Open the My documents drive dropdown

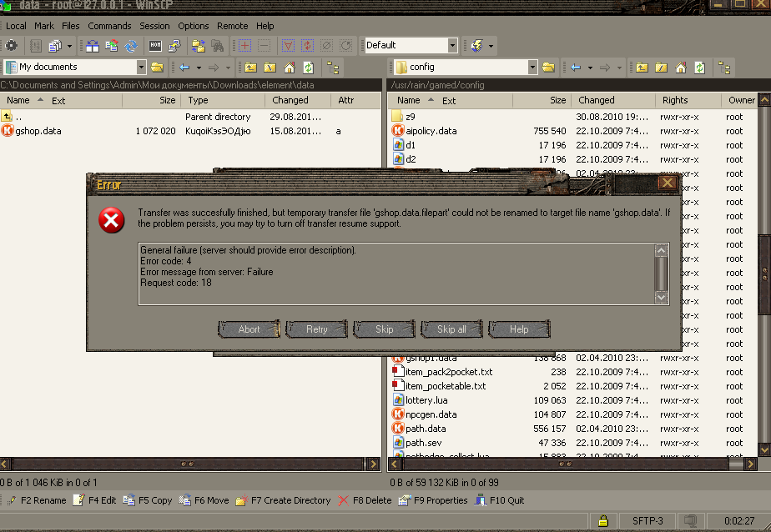click(x=141, y=67)
